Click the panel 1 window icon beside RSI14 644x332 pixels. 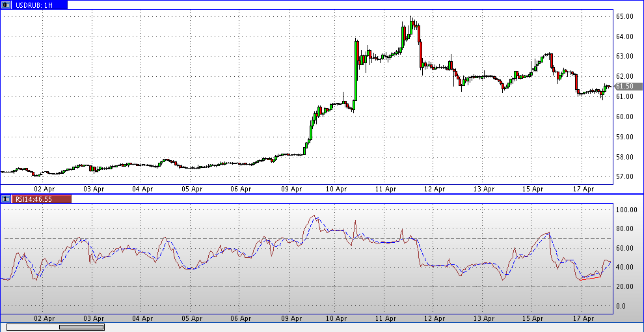click(6, 199)
